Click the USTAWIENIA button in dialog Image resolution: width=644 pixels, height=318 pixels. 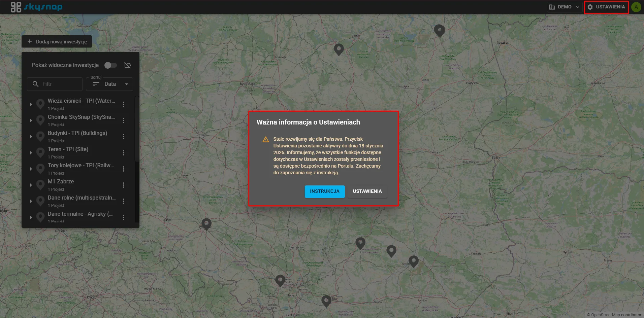pyautogui.click(x=367, y=191)
